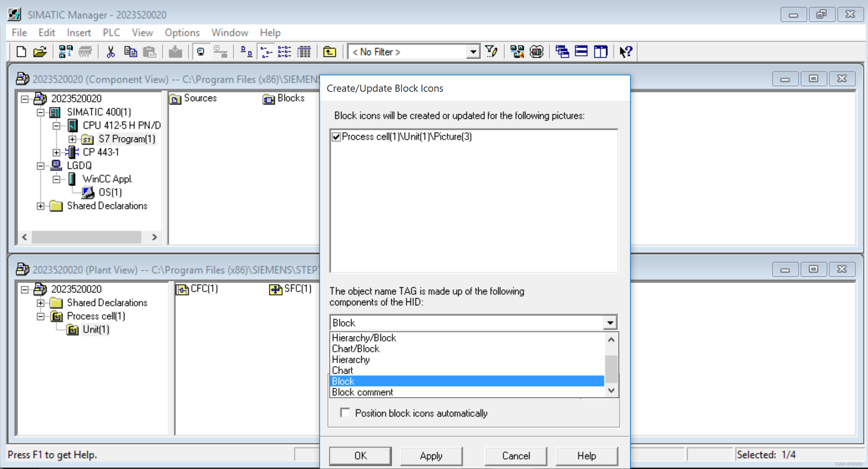Click the Copy icon in the toolbar
The image size is (868, 469).
click(130, 52)
